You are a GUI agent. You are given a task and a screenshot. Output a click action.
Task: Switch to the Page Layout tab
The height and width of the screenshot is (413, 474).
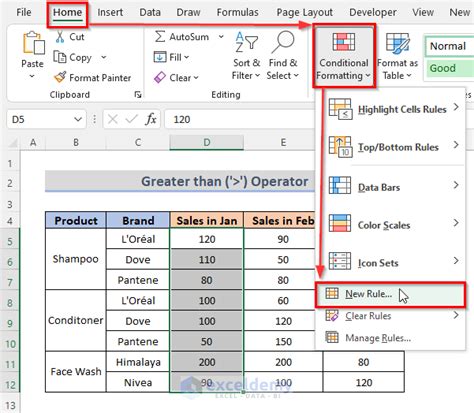tap(305, 12)
